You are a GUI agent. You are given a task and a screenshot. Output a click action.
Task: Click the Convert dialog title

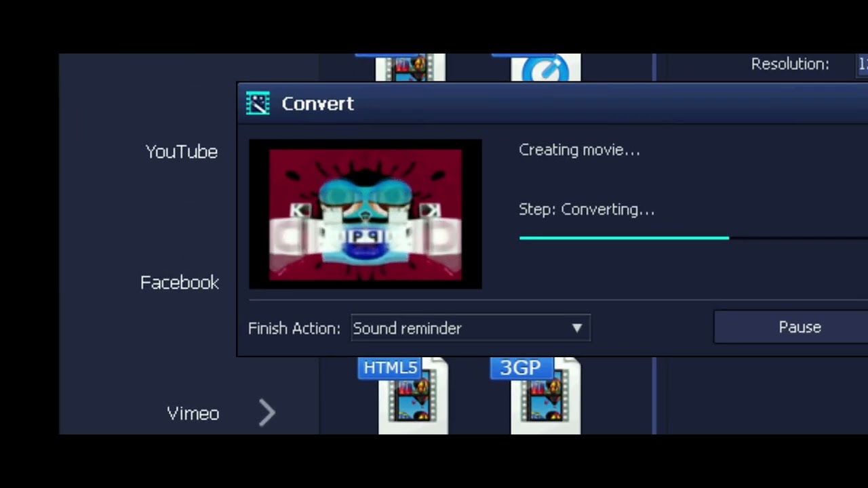(317, 104)
